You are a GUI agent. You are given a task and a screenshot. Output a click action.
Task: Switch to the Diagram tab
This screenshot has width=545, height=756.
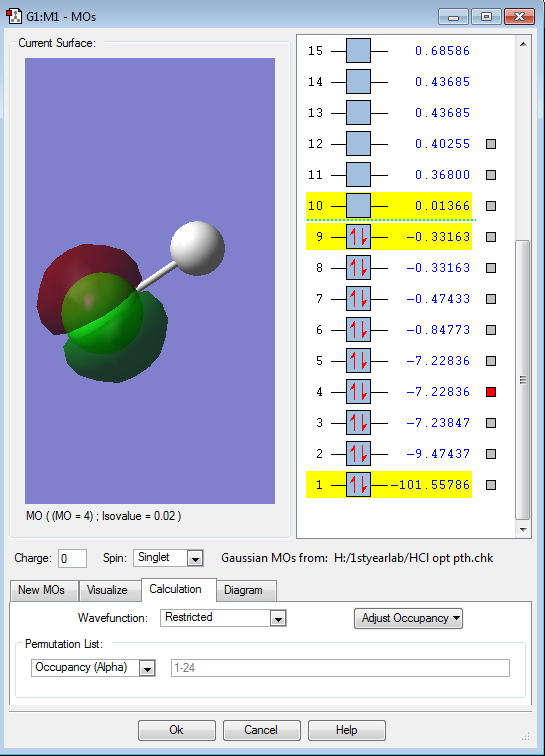243,590
